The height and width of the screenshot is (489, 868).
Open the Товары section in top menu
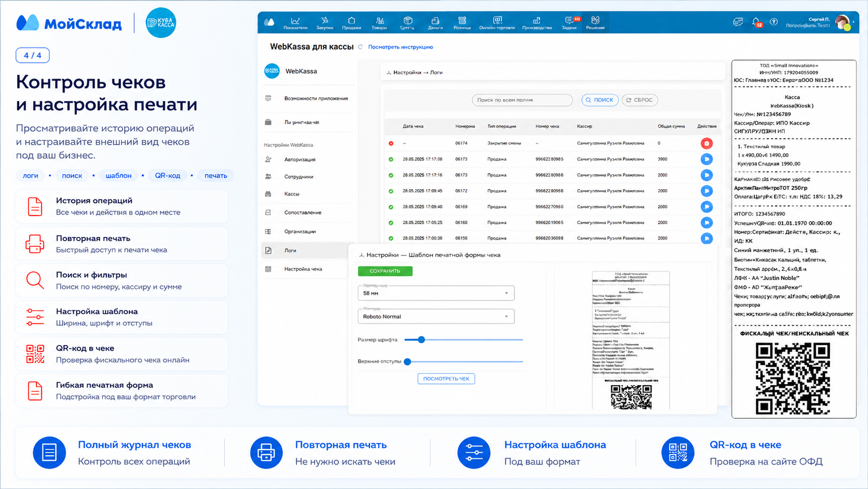379,23
